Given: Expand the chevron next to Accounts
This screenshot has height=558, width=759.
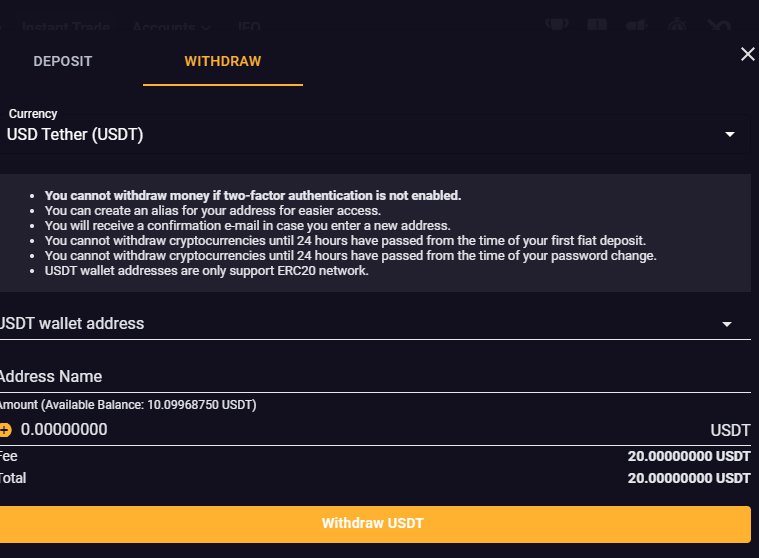Looking at the screenshot, I should (x=206, y=28).
